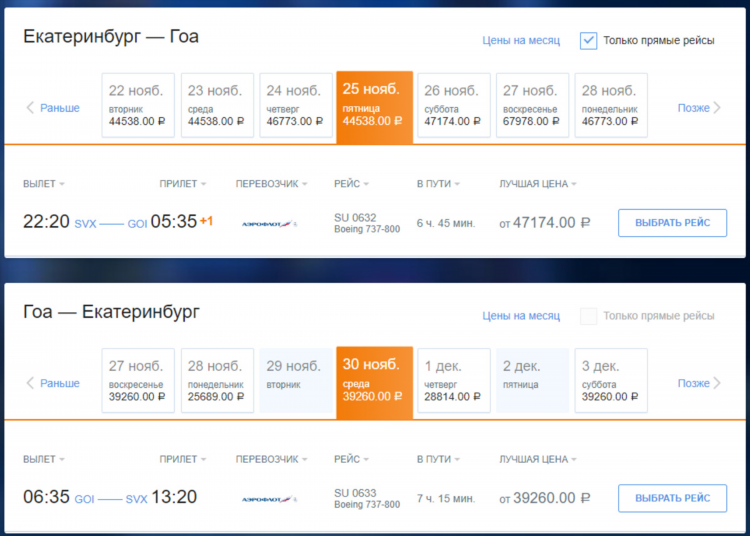Select 26 нояб. суббота date tab

[454, 105]
